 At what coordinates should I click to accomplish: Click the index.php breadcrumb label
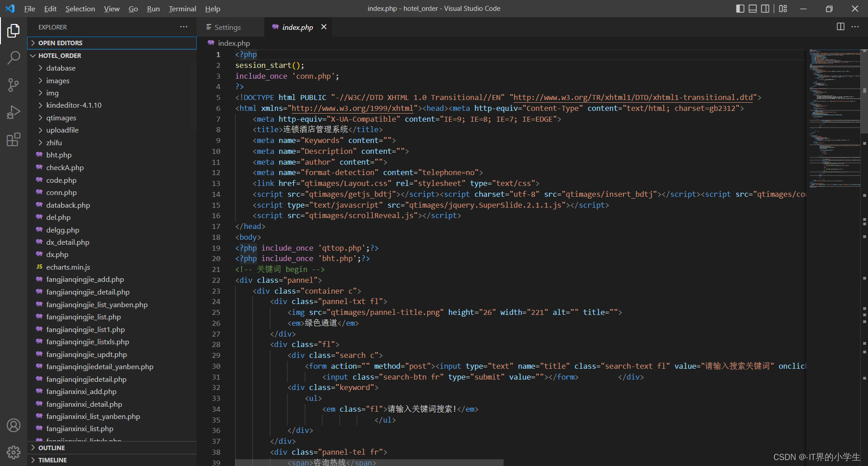234,43
